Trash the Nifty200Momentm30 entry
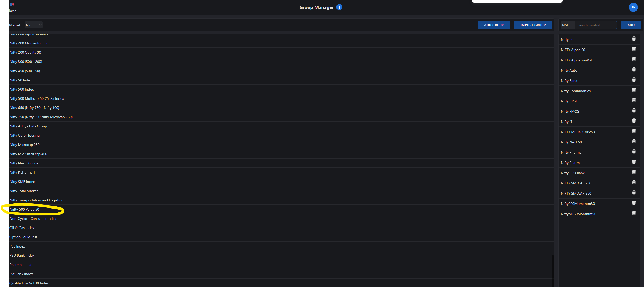 (634, 203)
